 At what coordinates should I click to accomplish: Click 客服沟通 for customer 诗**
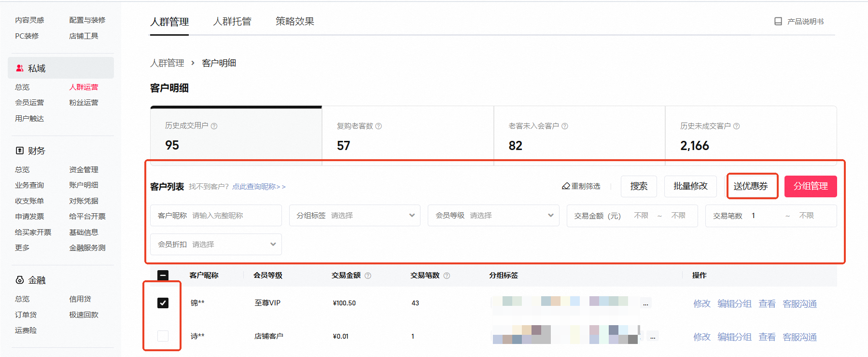[x=799, y=337]
